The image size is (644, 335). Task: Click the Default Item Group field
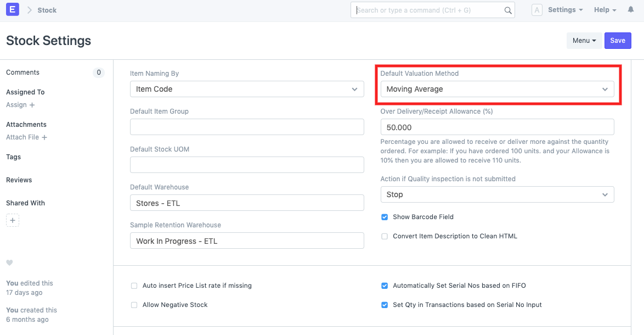coord(247,127)
